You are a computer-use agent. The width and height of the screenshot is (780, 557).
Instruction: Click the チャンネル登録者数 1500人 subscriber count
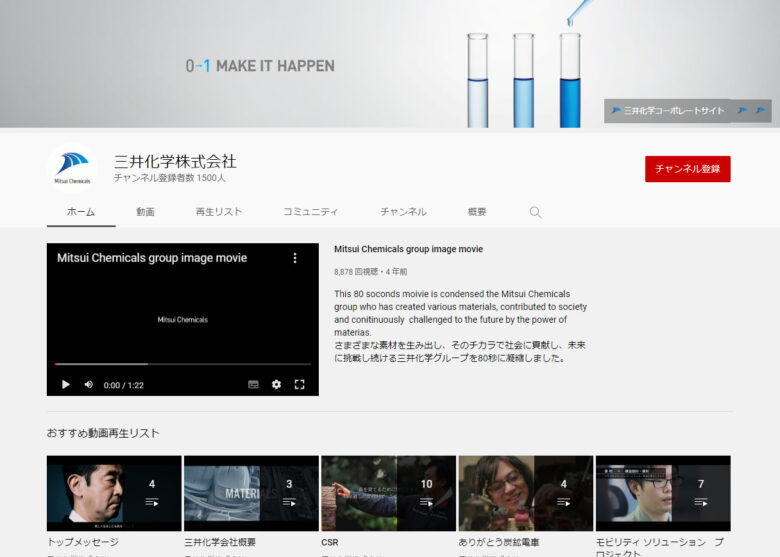(x=170, y=178)
